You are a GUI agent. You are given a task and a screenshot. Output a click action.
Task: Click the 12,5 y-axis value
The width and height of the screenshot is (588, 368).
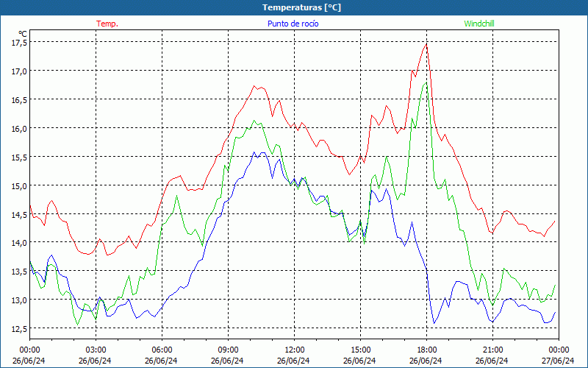[19, 329]
